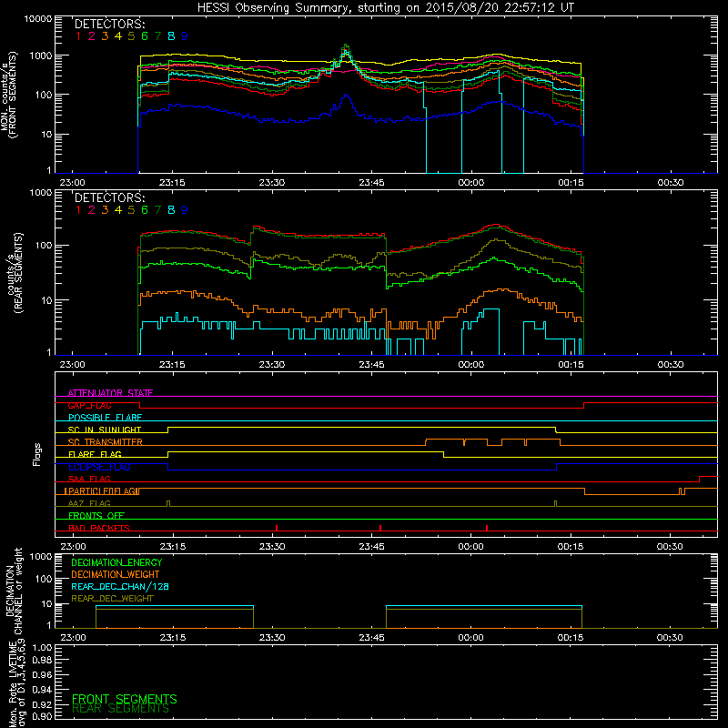
Task: Click 00:15 tick under the Flags panel
Action: tap(571, 547)
